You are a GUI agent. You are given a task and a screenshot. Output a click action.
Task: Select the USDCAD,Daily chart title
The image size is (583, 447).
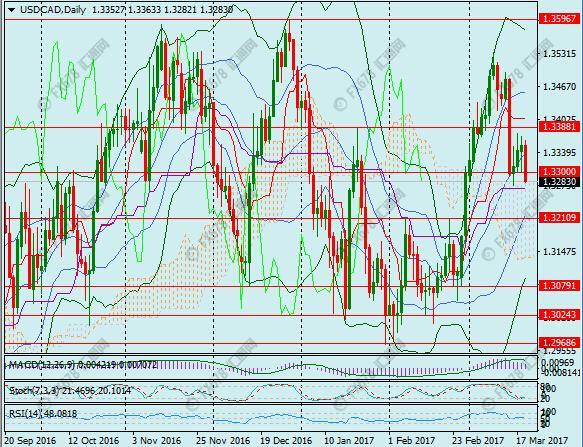click(52, 10)
